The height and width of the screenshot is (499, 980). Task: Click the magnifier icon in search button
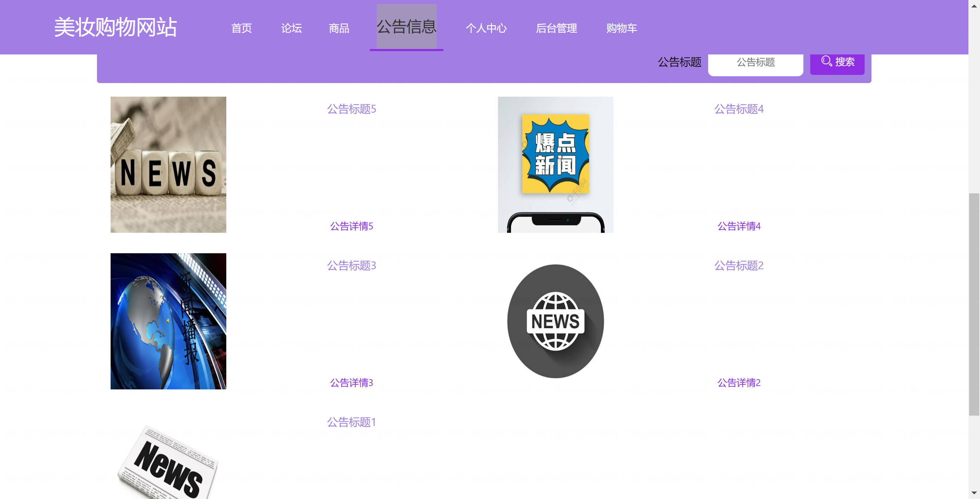pos(826,61)
